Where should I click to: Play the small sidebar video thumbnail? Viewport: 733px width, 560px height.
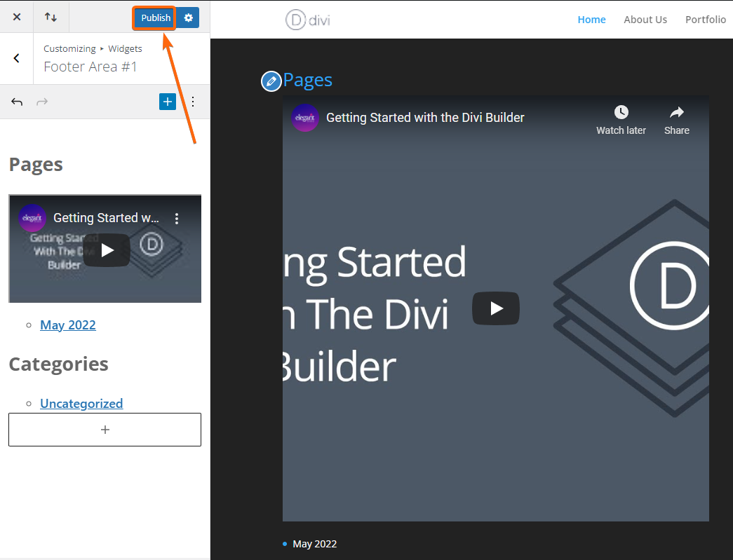pos(107,250)
